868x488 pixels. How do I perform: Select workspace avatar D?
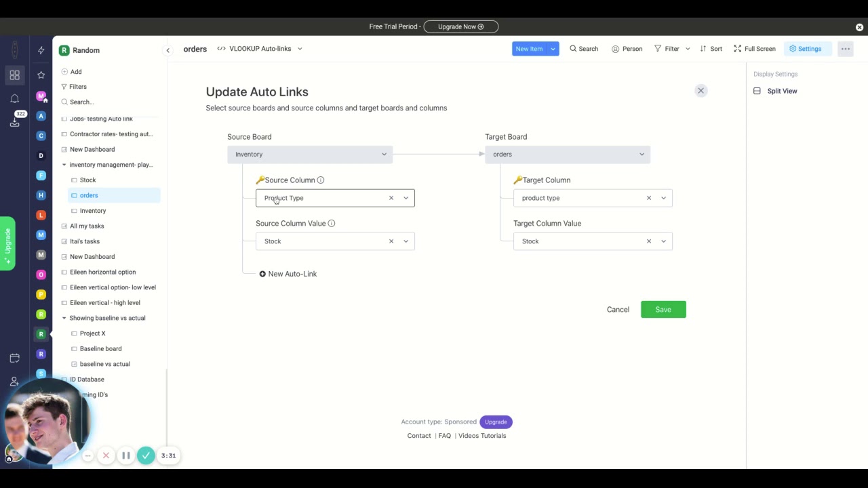41,155
